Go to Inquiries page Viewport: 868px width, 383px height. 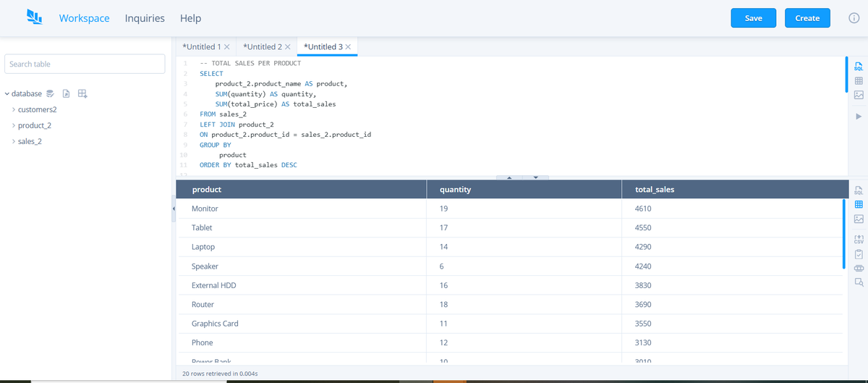pyautogui.click(x=145, y=18)
